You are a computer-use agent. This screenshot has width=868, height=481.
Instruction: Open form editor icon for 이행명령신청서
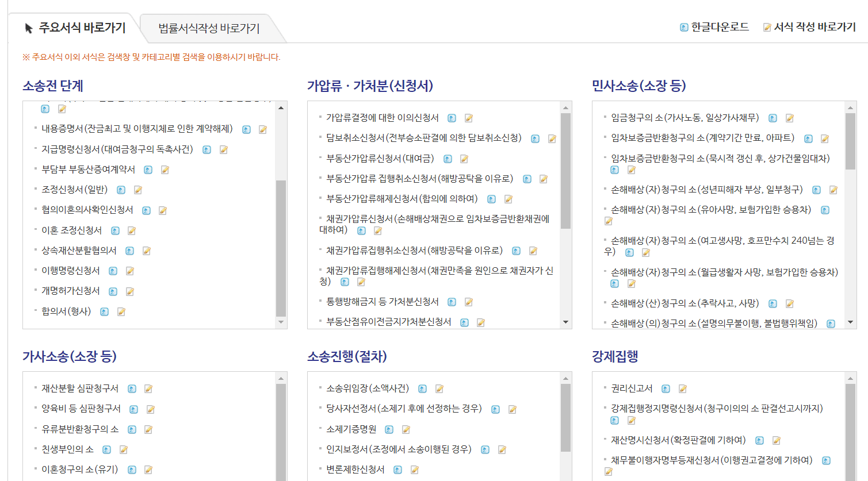(129, 271)
